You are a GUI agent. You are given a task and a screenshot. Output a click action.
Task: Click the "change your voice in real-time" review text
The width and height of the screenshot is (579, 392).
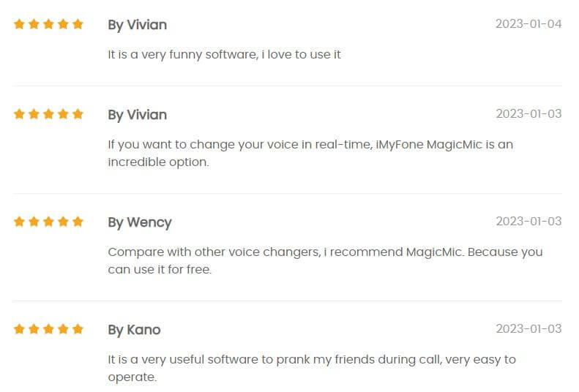(x=310, y=153)
